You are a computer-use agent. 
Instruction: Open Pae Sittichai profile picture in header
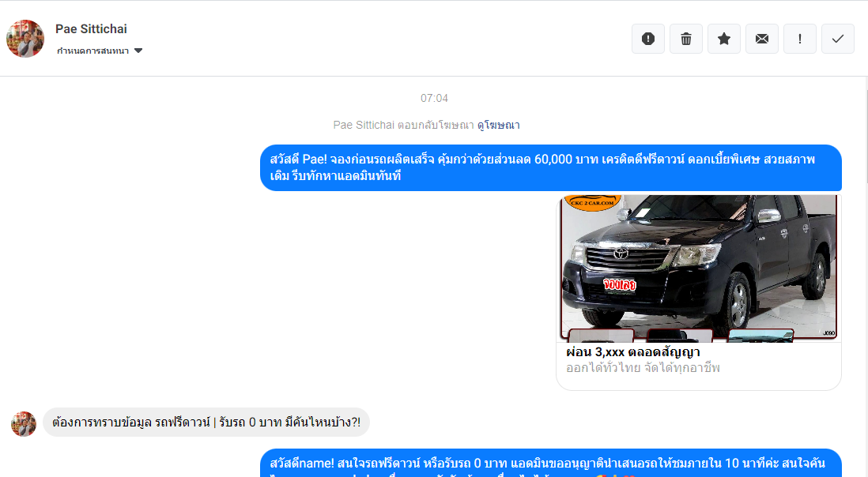(x=25, y=39)
